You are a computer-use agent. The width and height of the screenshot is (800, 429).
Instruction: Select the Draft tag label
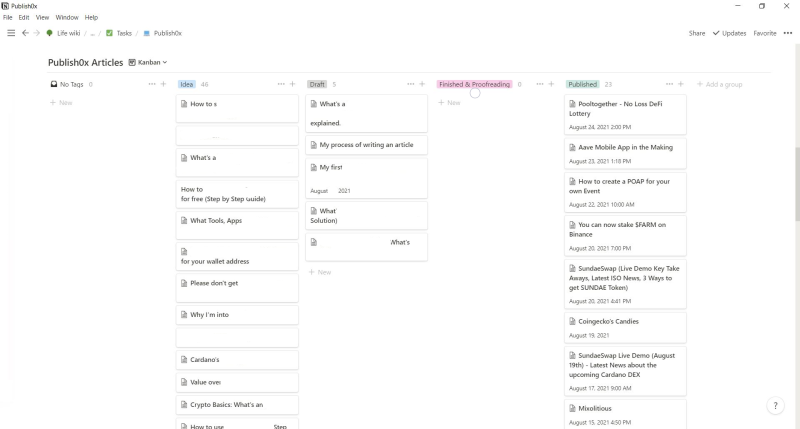[x=317, y=84]
